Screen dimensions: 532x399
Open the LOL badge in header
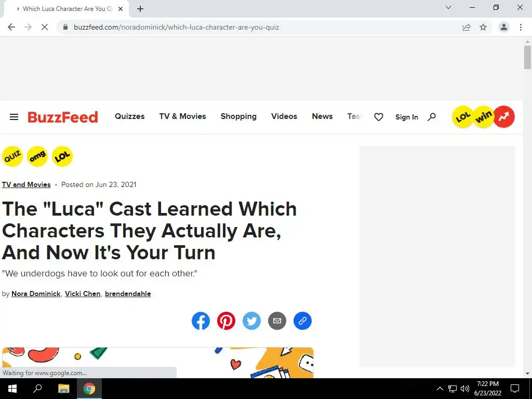click(x=463, y=117)
